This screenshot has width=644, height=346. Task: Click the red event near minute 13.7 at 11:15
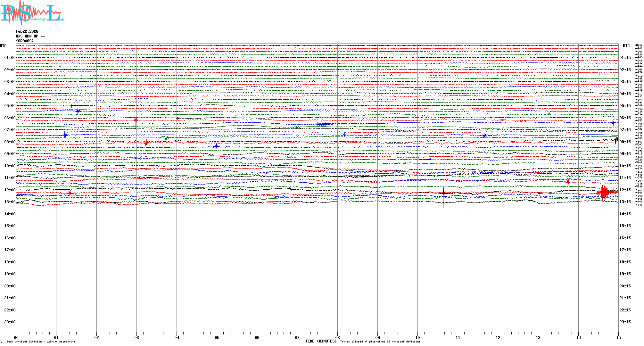(568, 182)
